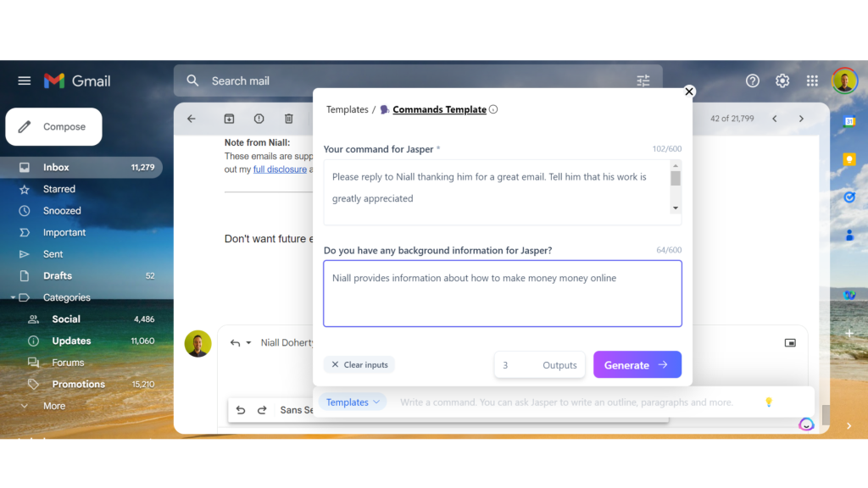Viewport: 868px width, 488px height.
Task: Open Google Tasks from the side panel
Action: pyautogui.click(x=850, y=197)
